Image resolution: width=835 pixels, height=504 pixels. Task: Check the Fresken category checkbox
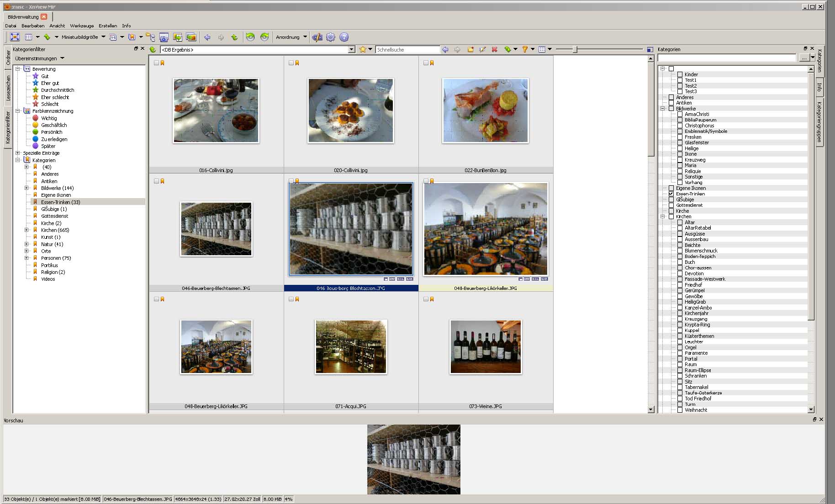click(x=680, y=137)
